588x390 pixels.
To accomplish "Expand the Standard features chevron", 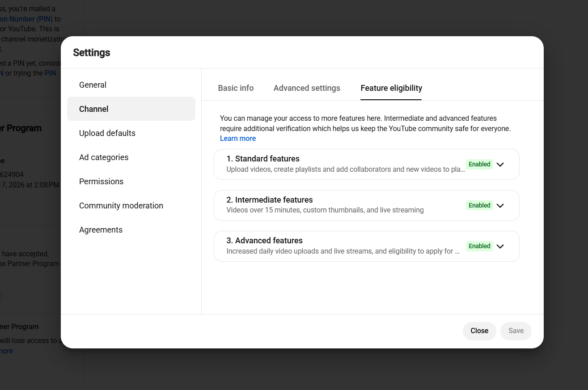I will coord(500,164).
